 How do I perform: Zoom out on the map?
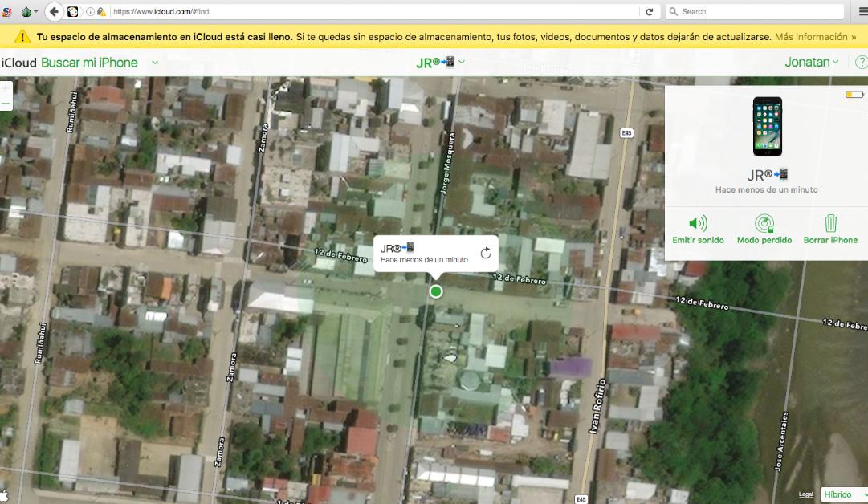(6, 104)
